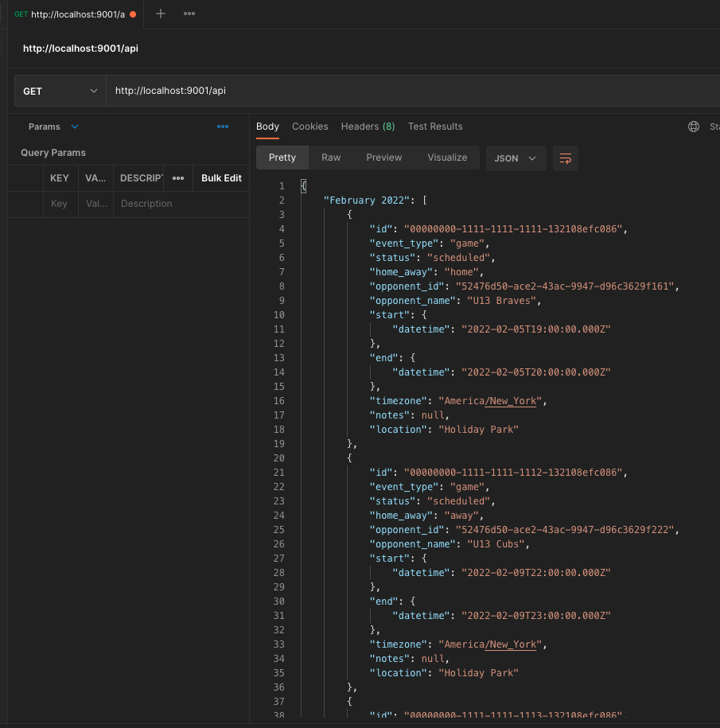Click the id value ending 1112-132108efc086
The width and height of the screenshot is (720, 728).
click(513, 473)
